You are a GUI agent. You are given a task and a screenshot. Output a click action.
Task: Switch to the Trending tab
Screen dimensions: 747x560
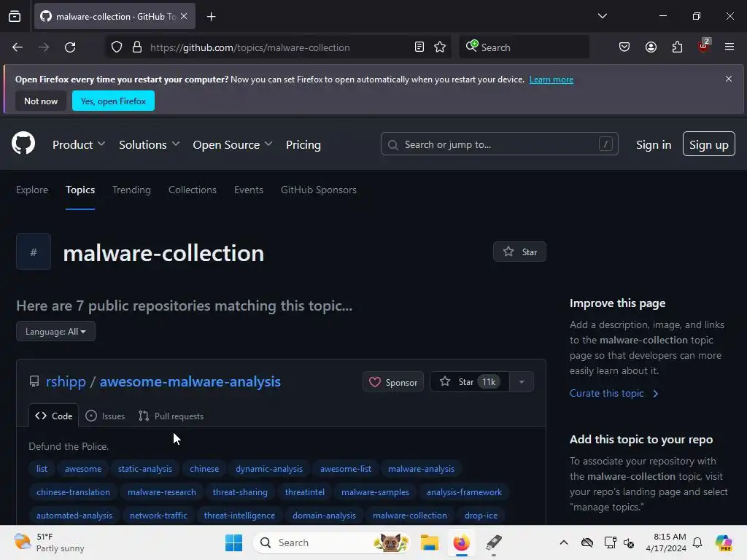tap(131, 190)
